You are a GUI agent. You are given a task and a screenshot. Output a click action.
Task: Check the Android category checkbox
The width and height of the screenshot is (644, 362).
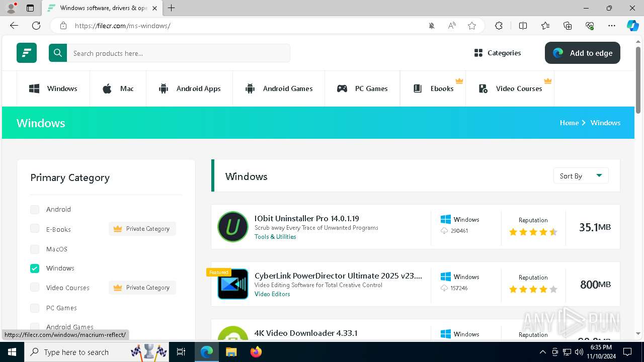point(35,210)
